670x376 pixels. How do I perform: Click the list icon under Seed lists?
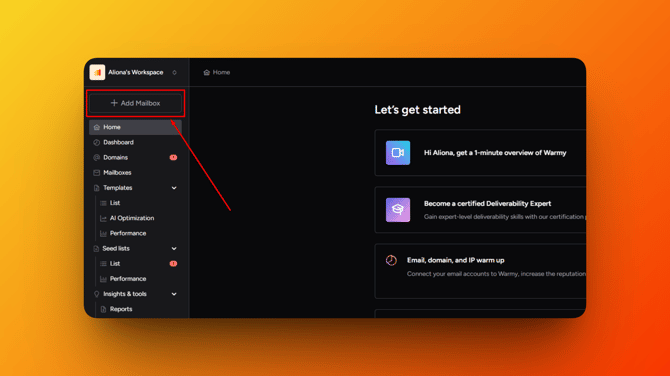tap(103, 264)
